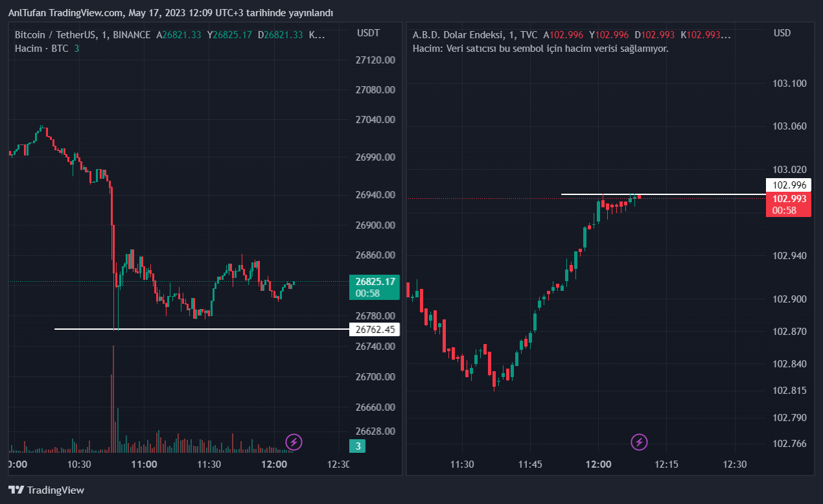The width and height of the screenshot is (823, 504).
Task: Open the USDT currency selector
Action: pyautogui.click(x=368, y=32)
